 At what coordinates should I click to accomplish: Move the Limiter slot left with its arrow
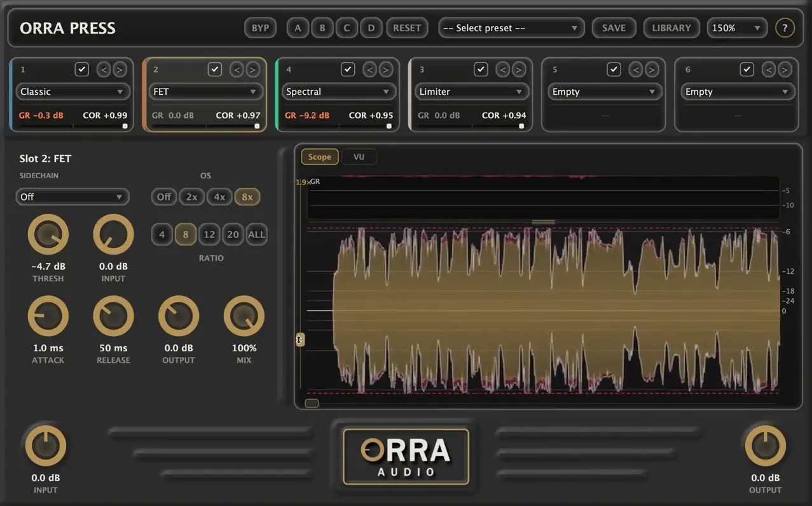(x=503, y=69)
